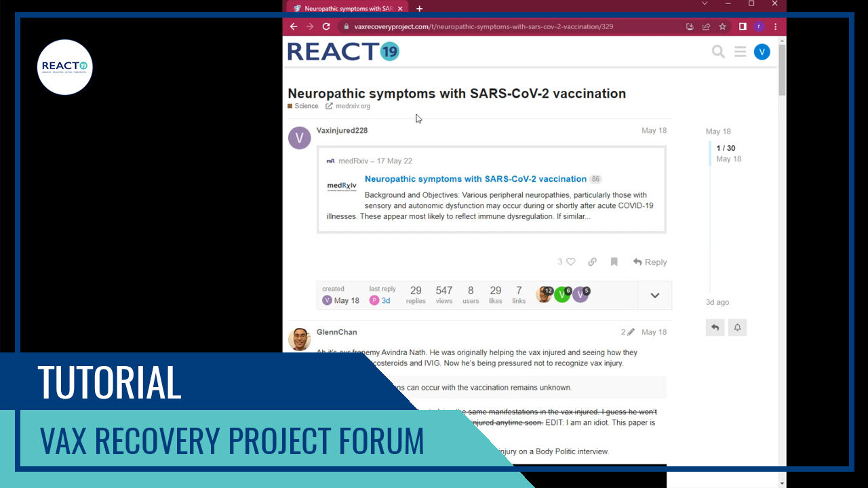
Task: Open a new browser tab
Action: click(419, 9)
